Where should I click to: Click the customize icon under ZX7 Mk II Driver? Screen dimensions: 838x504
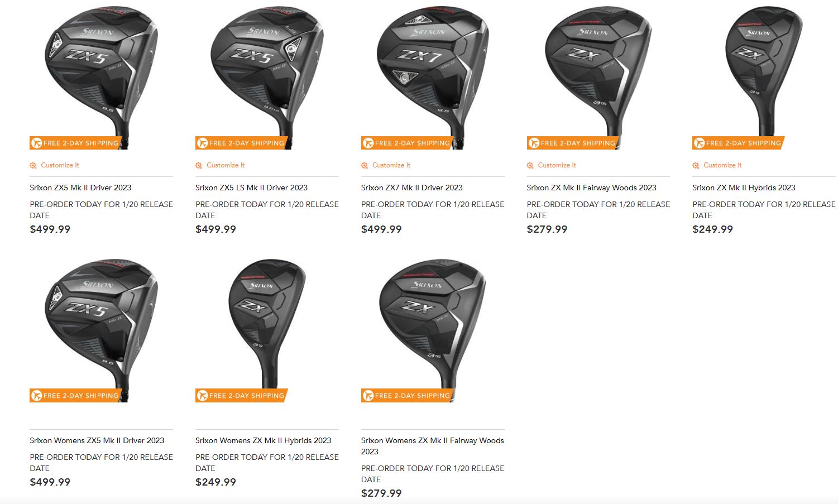(x=365, y=165)
